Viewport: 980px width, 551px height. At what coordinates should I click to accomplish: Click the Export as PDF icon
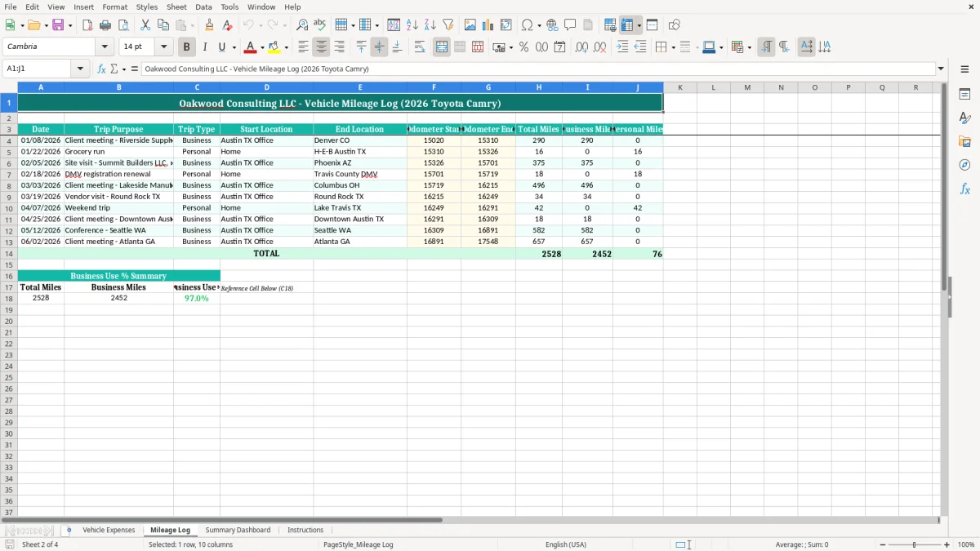coord(87,25)
